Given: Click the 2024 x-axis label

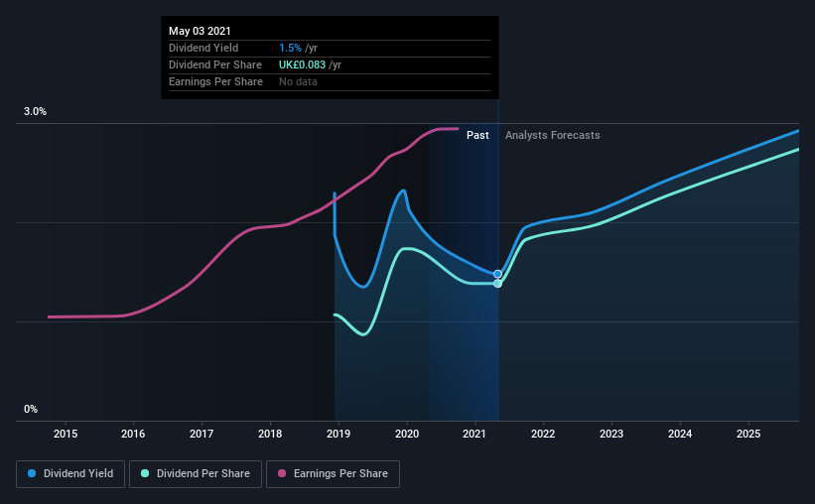Looking at the screenshot, I should [680, 434].
